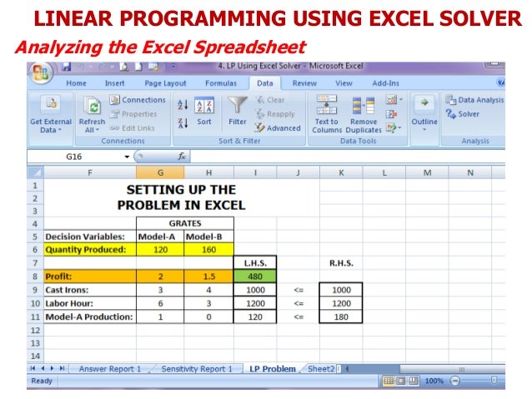Image resolution: width=532 pixels, height=399 pixels.
Task: Switch to the Formulas ribbon tab
Action: [221, 83]
